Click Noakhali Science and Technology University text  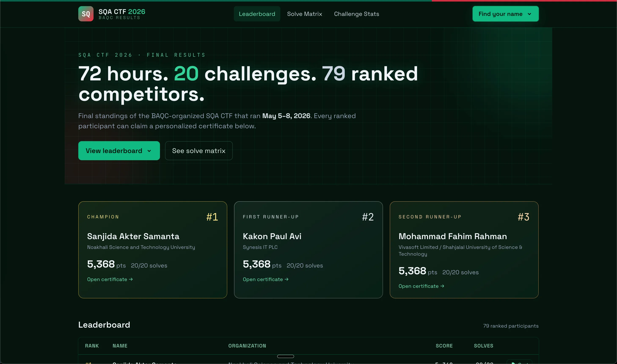(x=141, y=247)
